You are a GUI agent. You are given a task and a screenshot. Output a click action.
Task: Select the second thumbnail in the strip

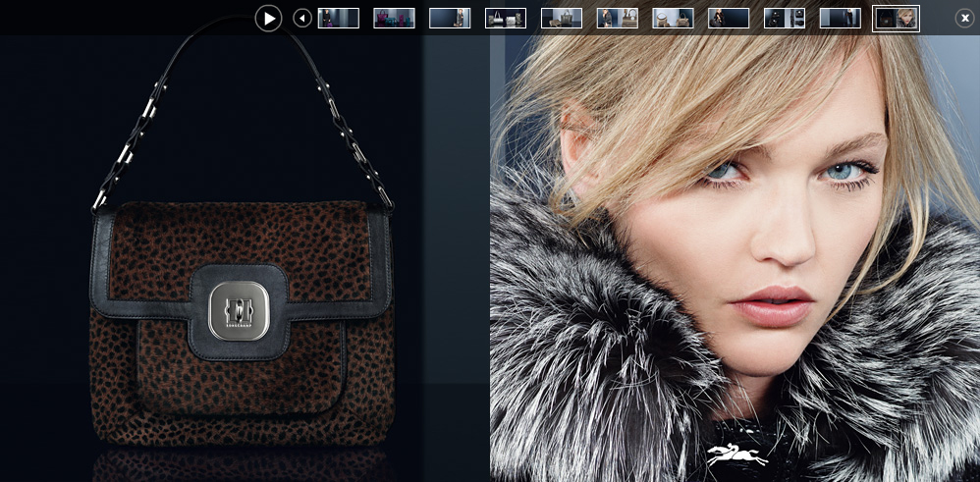click(394, 18)
